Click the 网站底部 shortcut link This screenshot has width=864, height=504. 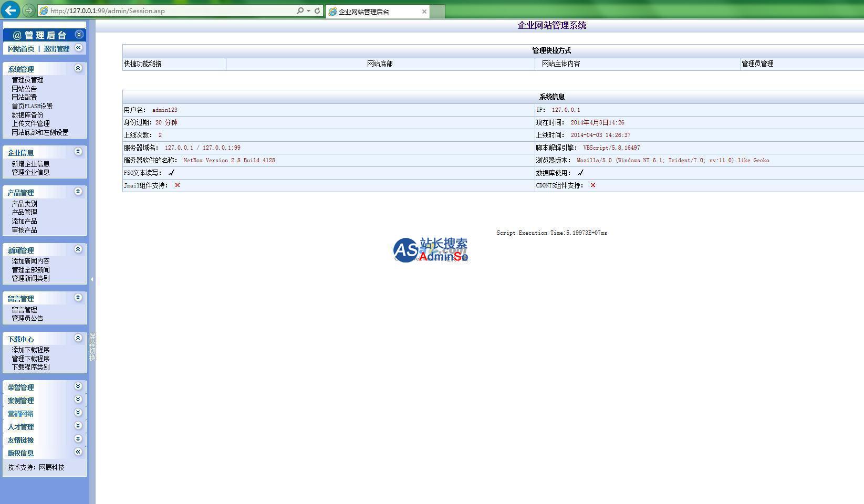pyautogui.click(x=380, y=64)
